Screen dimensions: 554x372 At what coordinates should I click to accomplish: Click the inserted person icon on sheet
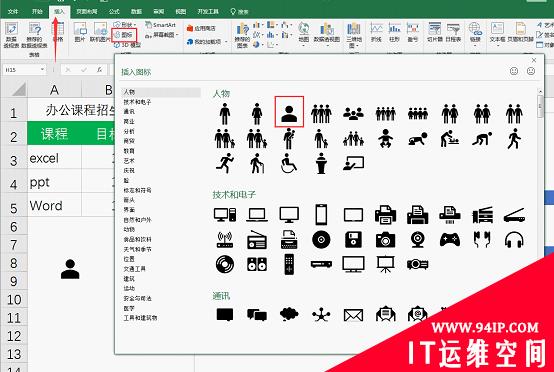pos(70,269)
